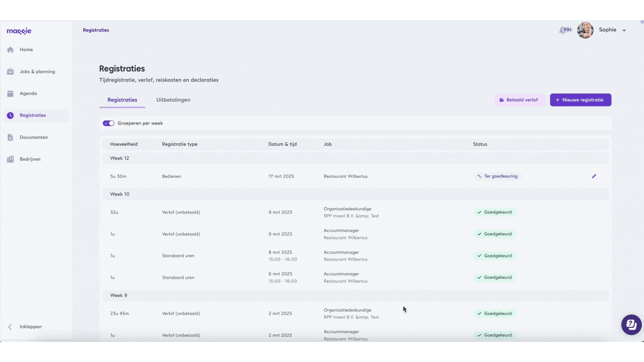Open notifications bell with 99+ badge
The image size is (644, 362).
[562, 30]
